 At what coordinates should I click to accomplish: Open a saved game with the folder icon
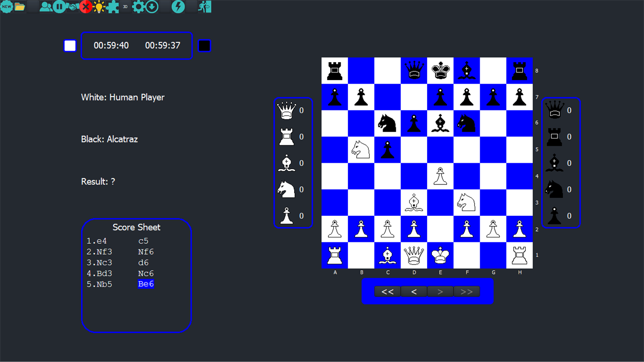tap(19, 7)
